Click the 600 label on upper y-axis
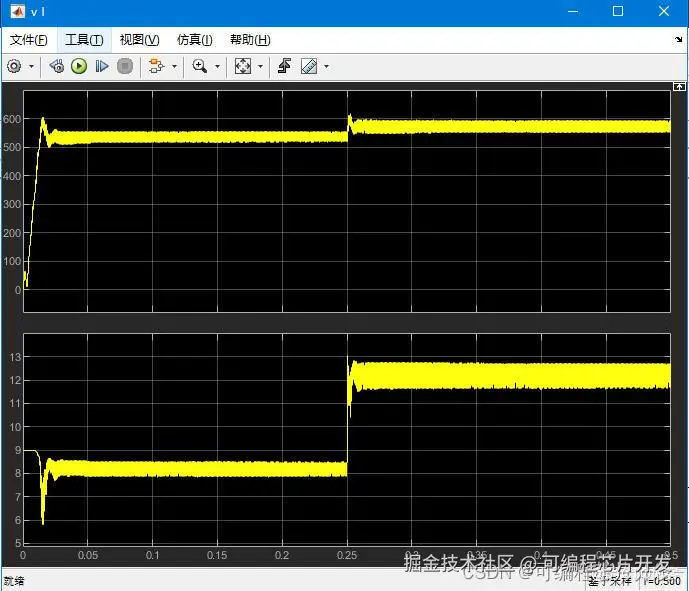 click(x=12, y=119)
